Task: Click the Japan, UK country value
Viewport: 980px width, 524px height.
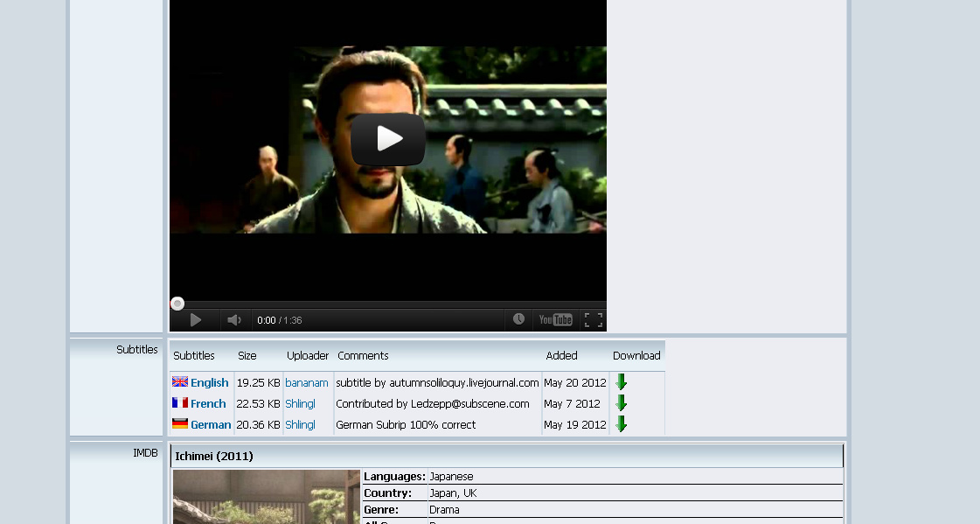Action: pyautogui.click(x=453, y=493)
